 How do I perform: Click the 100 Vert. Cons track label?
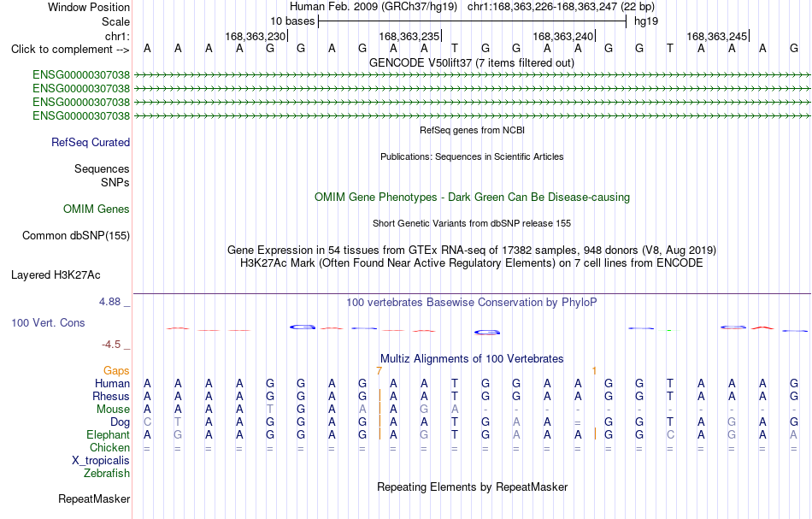tap(48, 322)
